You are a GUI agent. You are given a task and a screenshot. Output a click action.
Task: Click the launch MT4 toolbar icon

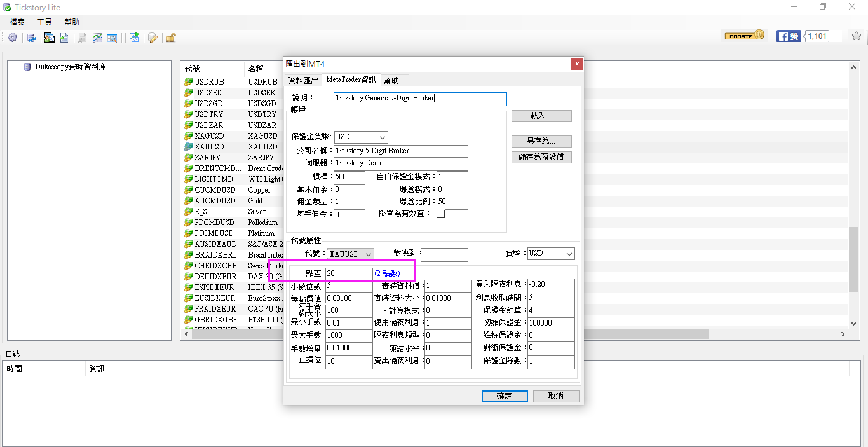134,38
